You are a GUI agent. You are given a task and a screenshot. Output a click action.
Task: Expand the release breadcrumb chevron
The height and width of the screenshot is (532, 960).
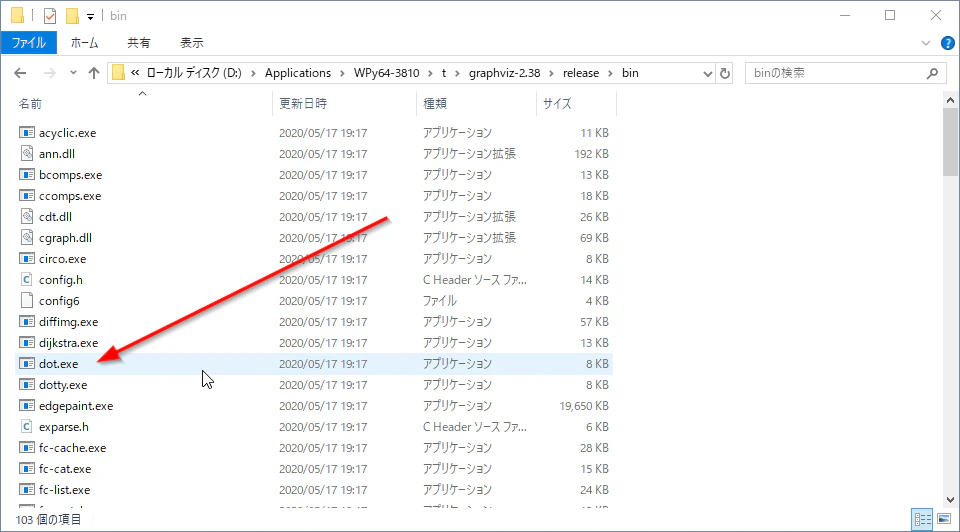[610, 73]
